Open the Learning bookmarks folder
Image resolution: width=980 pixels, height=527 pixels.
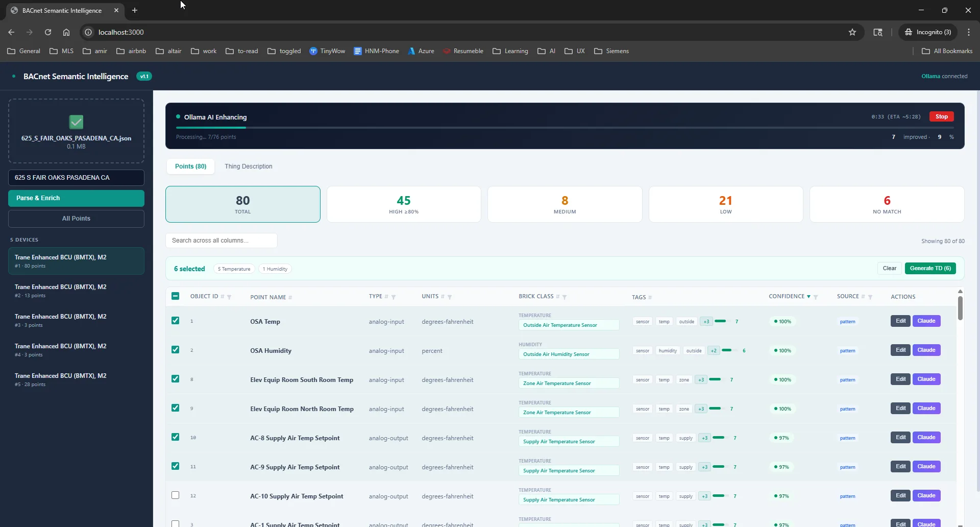510,51
